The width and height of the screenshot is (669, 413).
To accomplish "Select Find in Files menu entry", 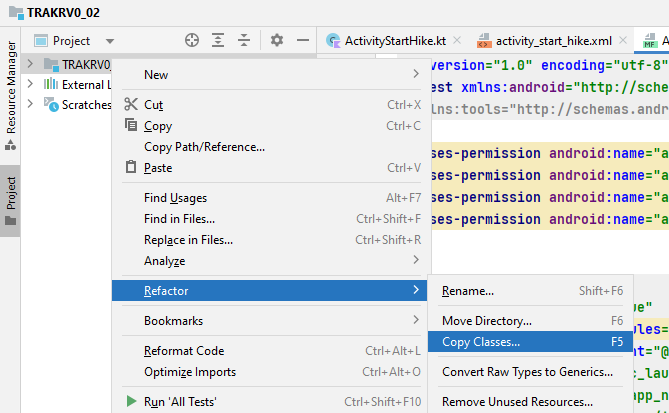I will point(179,219).
